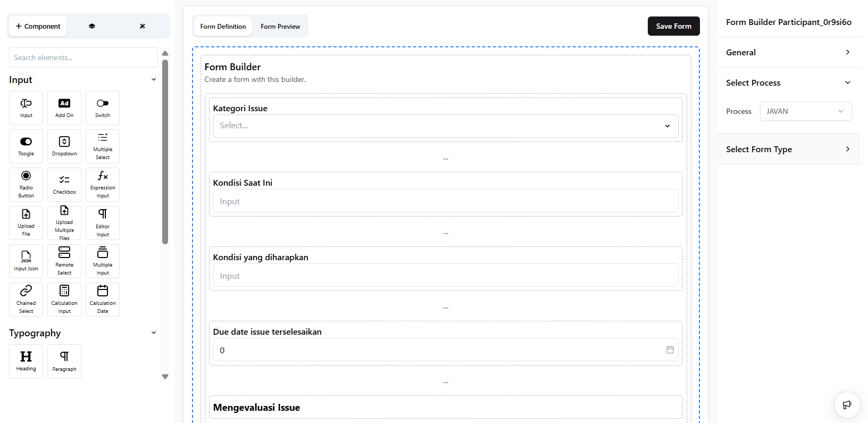This screenshot has height=423, width=868.
Task: Pick the Chained Select component
Action: [x=26, y=299]
